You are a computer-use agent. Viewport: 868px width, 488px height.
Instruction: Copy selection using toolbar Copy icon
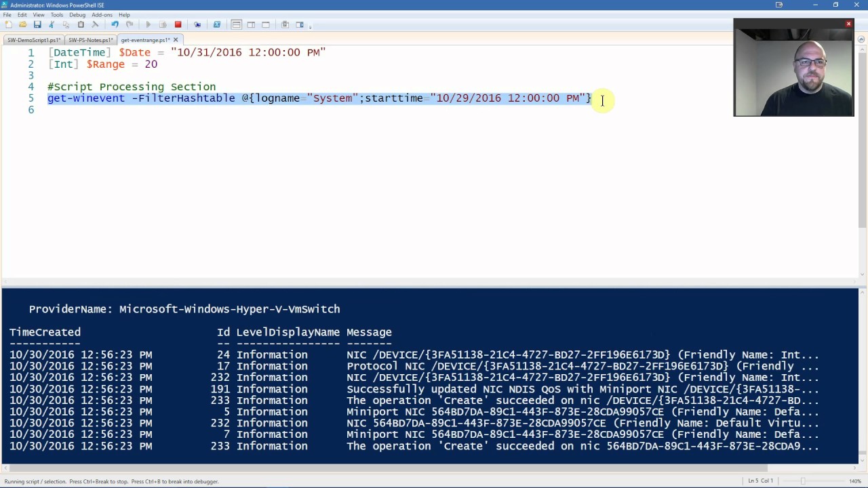click(66, 24)
